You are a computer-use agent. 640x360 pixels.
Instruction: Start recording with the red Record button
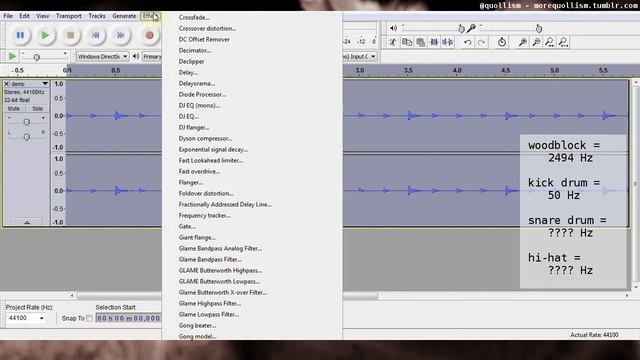point(149,36)
